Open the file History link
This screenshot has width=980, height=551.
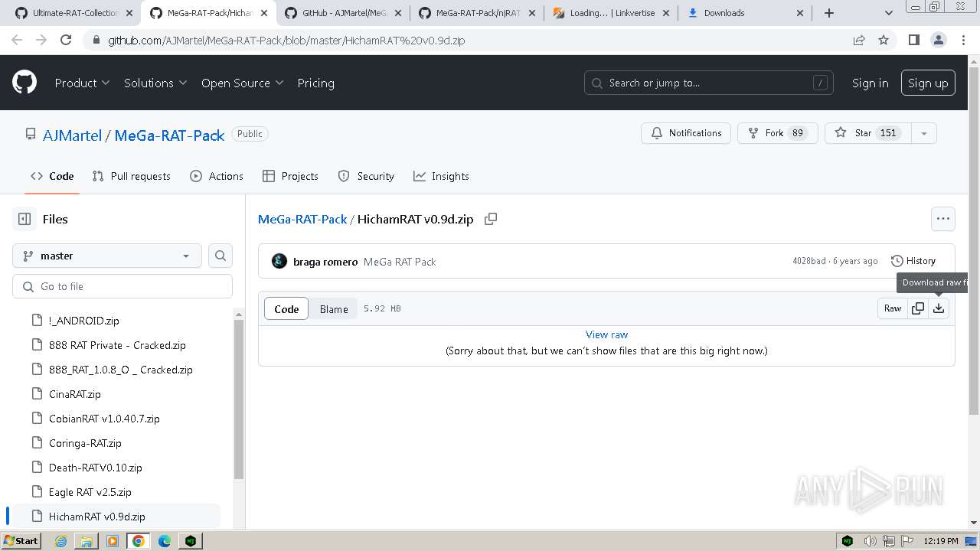coord(913,261)
